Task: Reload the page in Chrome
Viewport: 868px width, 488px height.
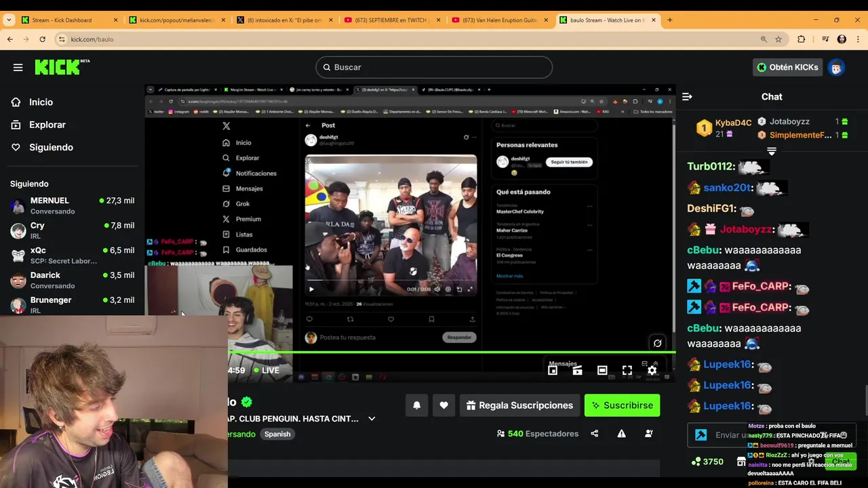Action: point(42,39)
